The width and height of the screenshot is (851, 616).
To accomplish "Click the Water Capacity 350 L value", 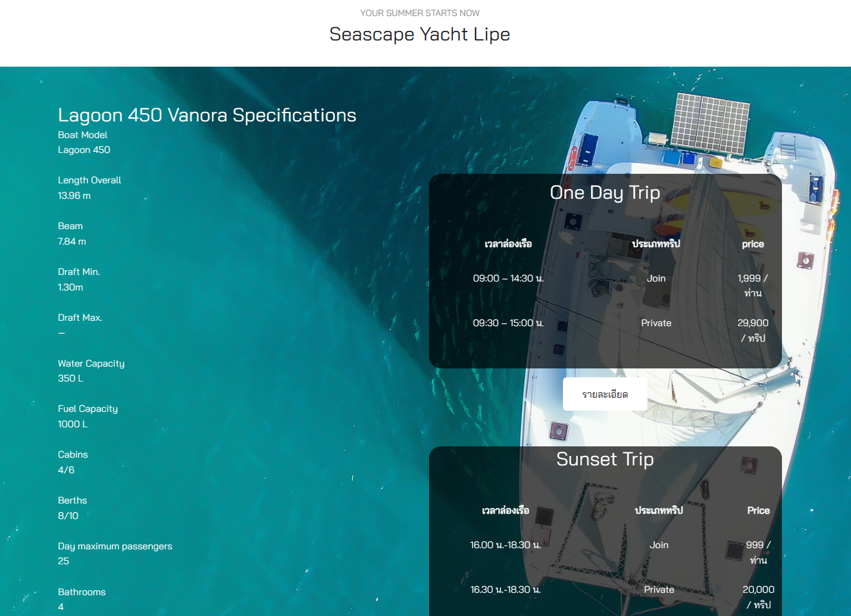I will (x=70, y=379).
